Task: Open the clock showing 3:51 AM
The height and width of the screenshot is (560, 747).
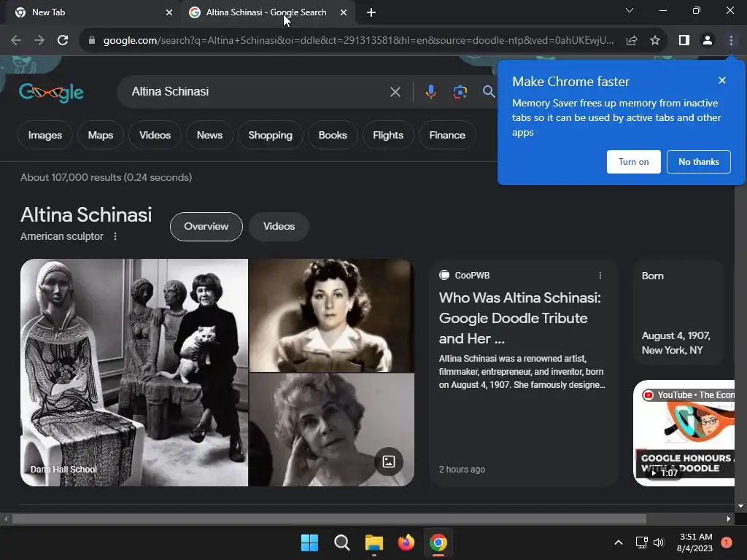Action: tap(695, 542)
